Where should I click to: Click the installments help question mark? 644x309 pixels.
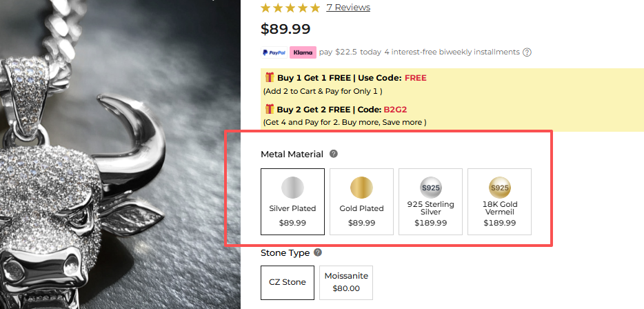click(x=527, y=52)
